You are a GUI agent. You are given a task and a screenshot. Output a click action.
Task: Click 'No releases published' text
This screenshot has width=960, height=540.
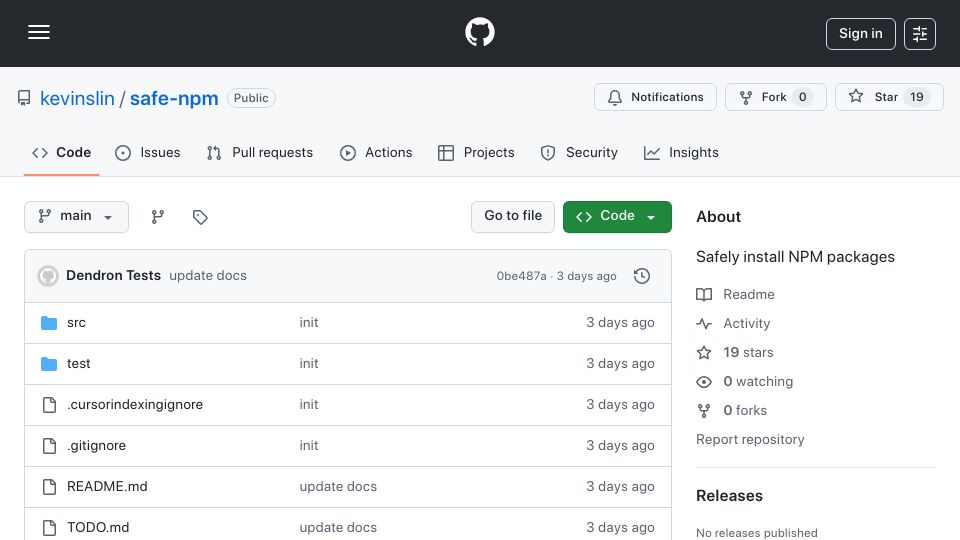tap(757, 533)
